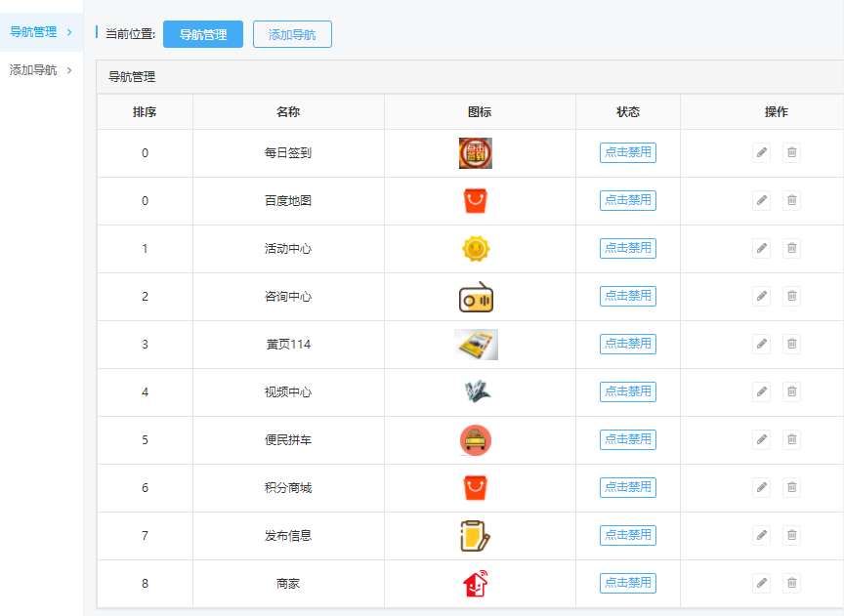Screen dimensions: 844x616
Task: Click the shopping bag icon for 积分商城
Action: (x=476, y=488)
